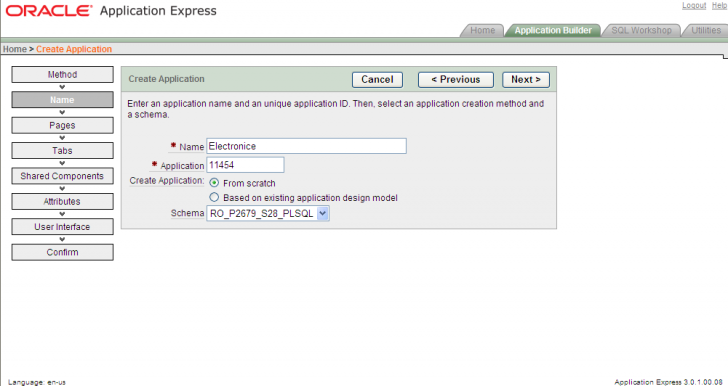The height and width of the screenshot is (386, 728).
Task: Select the Shared Components wizard step
Action: (62, 176)
